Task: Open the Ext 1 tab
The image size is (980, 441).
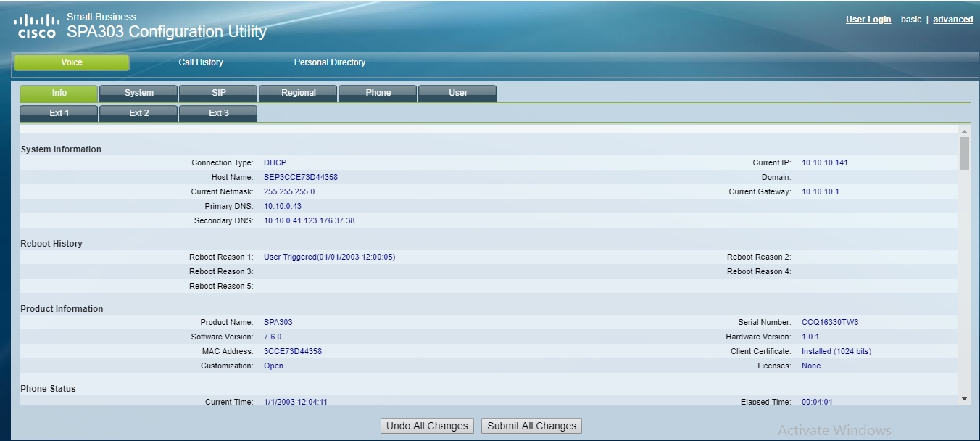Action: 59,113
